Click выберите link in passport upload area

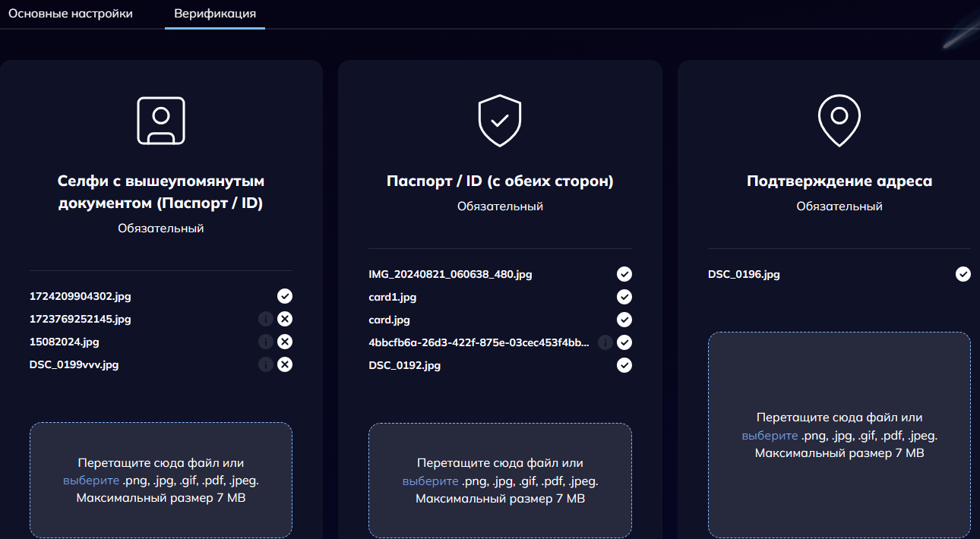point(431,481)
